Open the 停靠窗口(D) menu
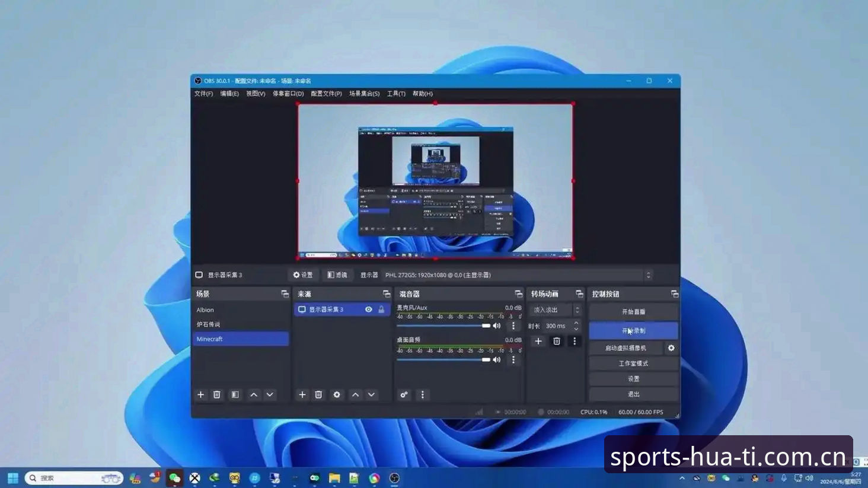 (288, 94)
